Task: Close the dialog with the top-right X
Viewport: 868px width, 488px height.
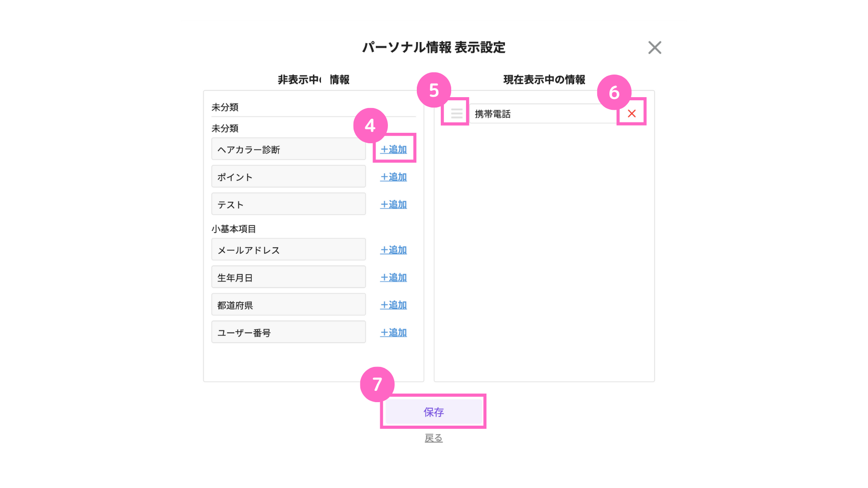Action: pyautogui.click(x=654, y=47)
